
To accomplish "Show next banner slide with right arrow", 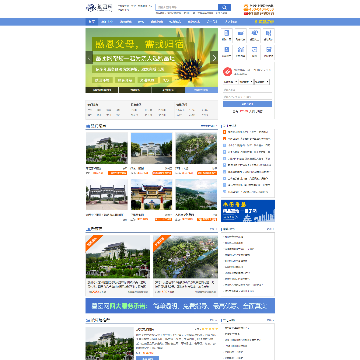I will [214, 57].
